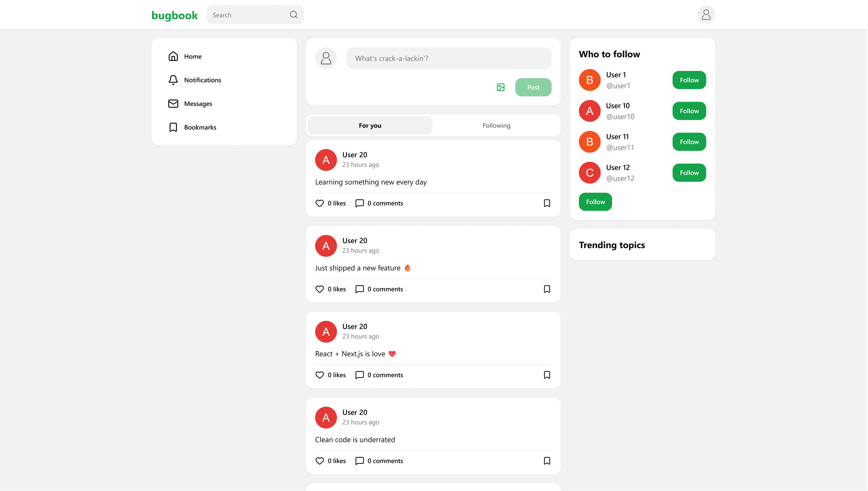
Task: Go to Home from the sidebar
Action: (x=193, y=56)
